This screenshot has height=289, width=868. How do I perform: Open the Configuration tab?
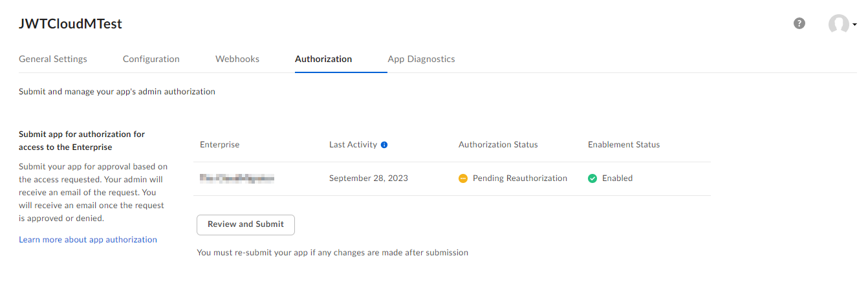(x=151, y=59)
